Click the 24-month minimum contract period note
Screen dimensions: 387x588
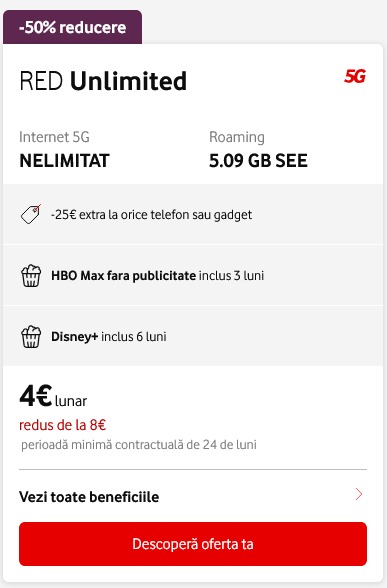(139, 445)
